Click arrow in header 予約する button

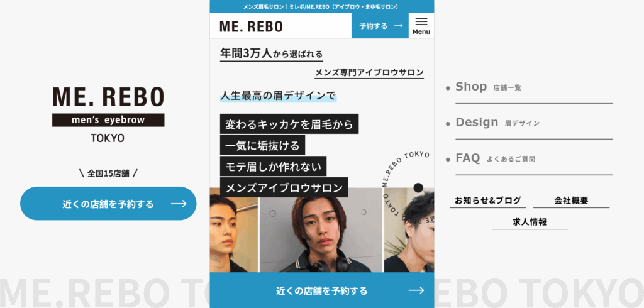coord(398,26)
